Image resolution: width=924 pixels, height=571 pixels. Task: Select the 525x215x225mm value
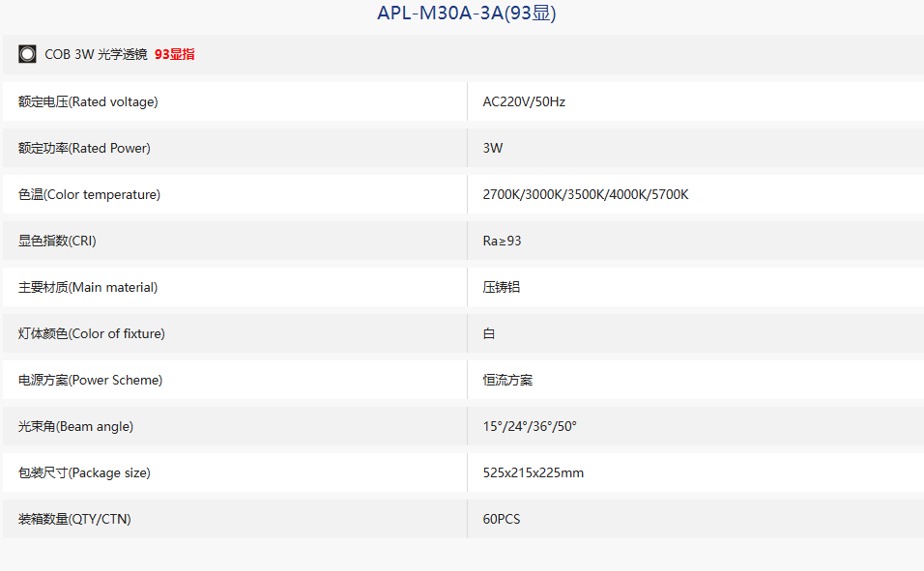click(x=534, y=472)
